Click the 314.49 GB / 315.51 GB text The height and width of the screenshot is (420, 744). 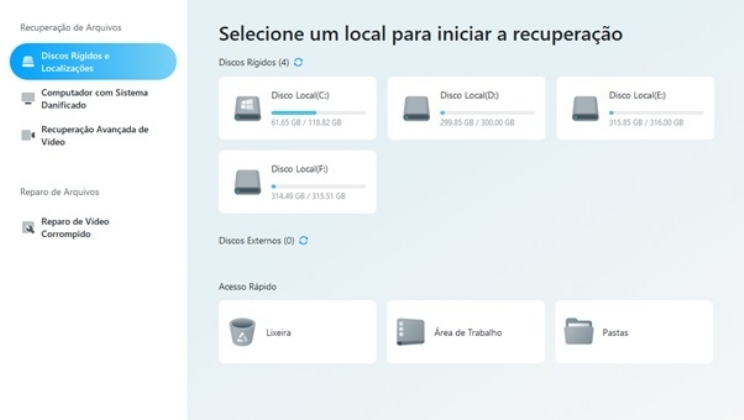tap(308, 196)
